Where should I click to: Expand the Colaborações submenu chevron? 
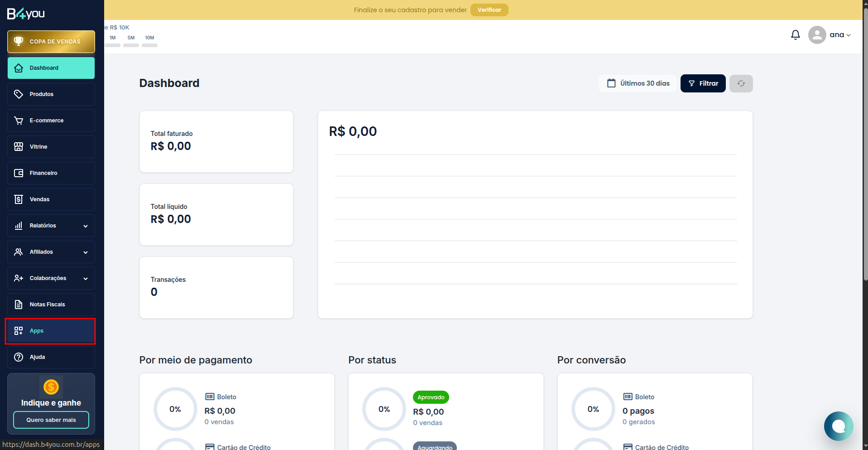pyautogui.click(x=86, y=279)
